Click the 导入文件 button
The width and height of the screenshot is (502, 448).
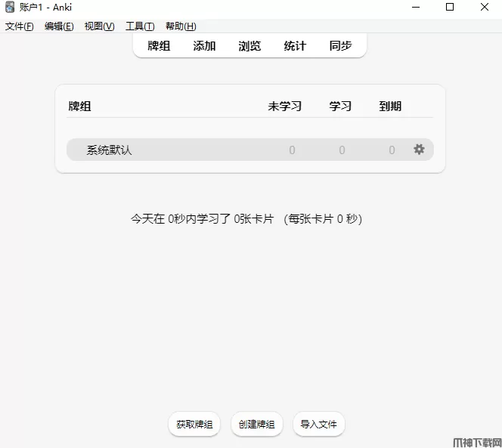coord(319,425)
